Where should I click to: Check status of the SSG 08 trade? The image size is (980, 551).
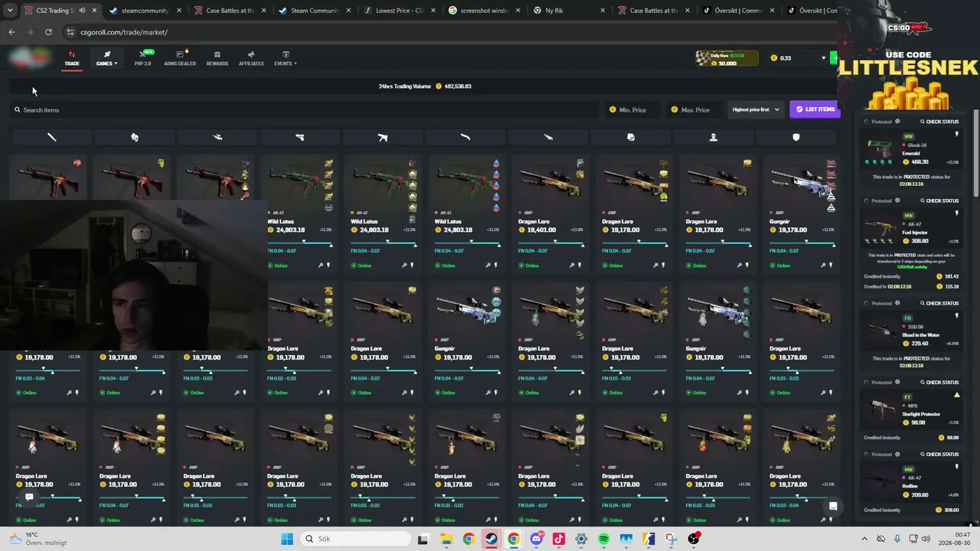[939, 303]
